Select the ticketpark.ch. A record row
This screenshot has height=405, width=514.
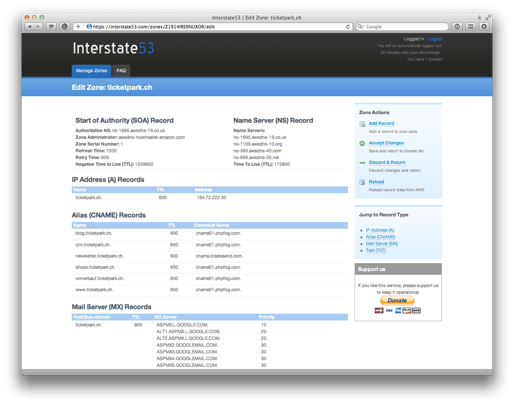(210, 198)
